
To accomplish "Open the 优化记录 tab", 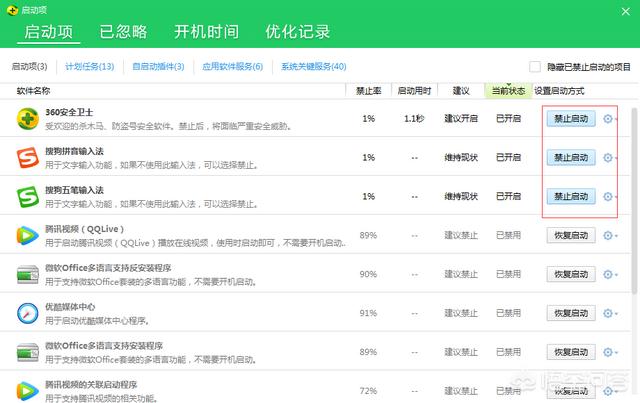I will 298,32.
